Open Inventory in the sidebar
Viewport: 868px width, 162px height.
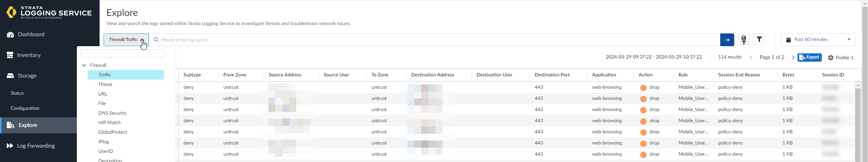pyautogui.click(x=29, y=55)
